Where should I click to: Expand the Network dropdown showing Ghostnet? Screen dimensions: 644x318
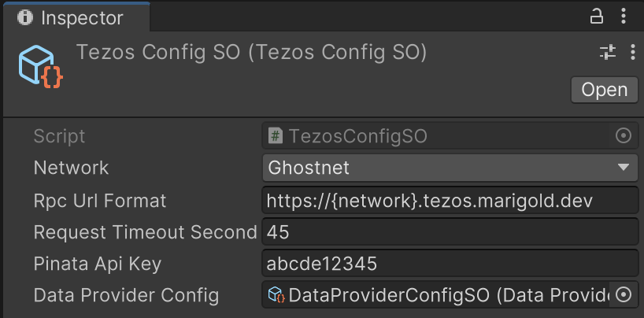pyautogui.click(x=449, y=168)
